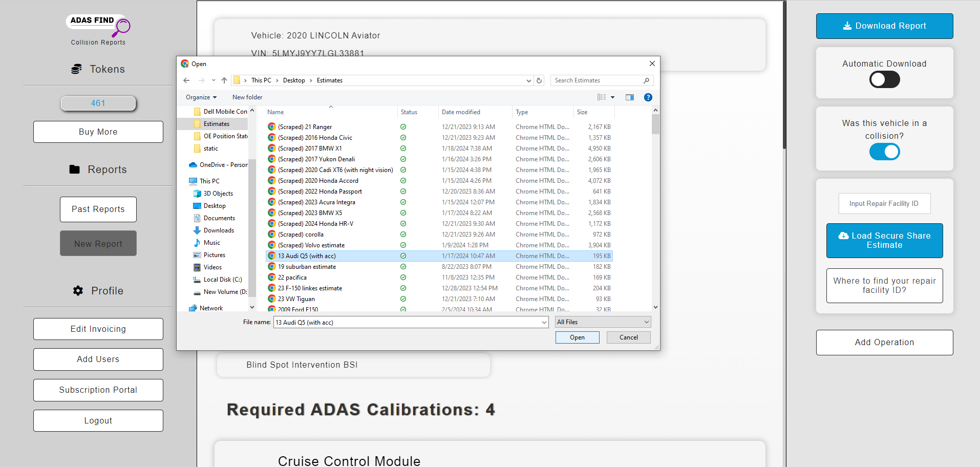
Task: Click the back navigation arrow in Open dialog
Action: [186, 80]
